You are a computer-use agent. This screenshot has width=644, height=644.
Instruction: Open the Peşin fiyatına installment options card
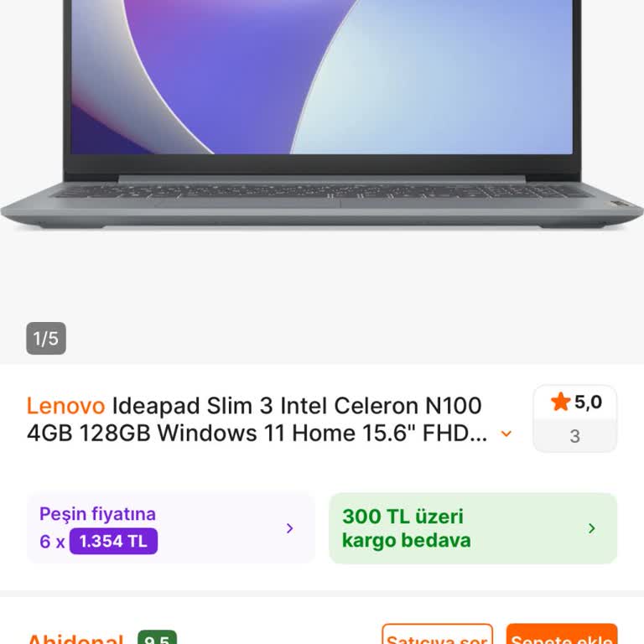point(171,528)
